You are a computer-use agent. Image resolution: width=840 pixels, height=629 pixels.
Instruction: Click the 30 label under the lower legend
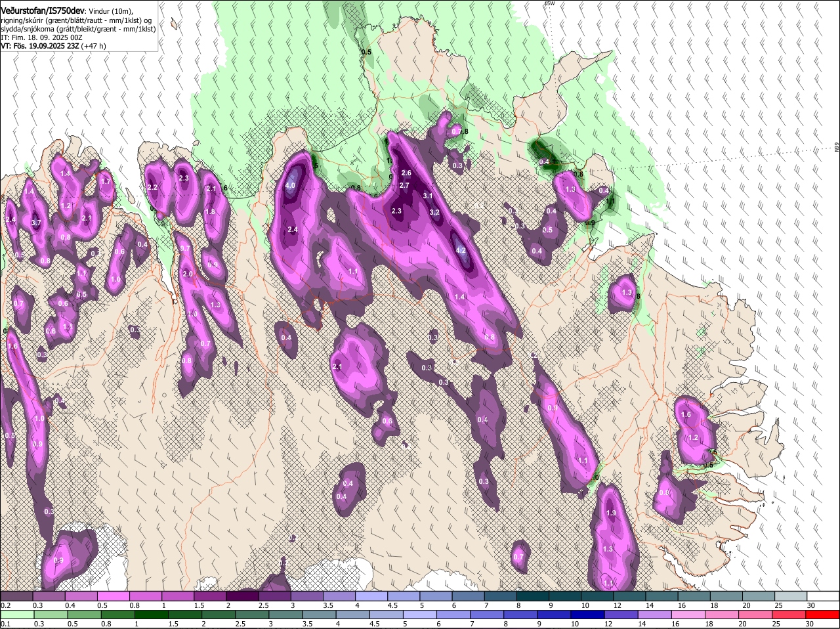click(809, 624)
